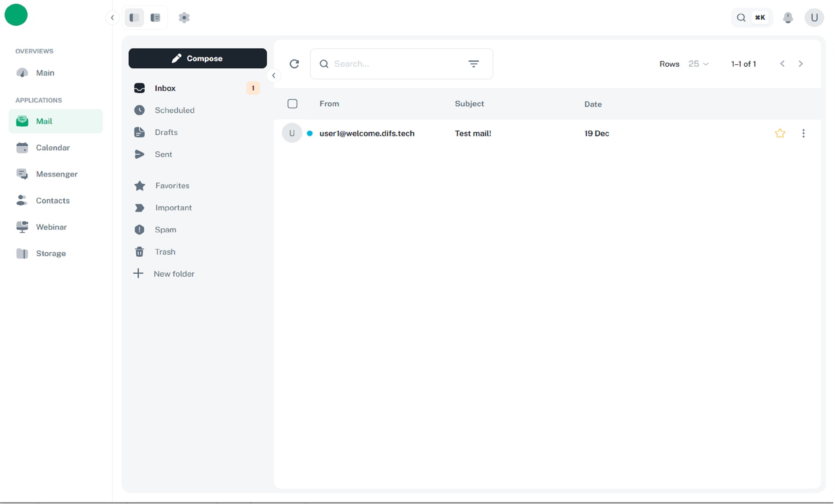Click the Calendar sidebar icon

click(x=22, y=147)
